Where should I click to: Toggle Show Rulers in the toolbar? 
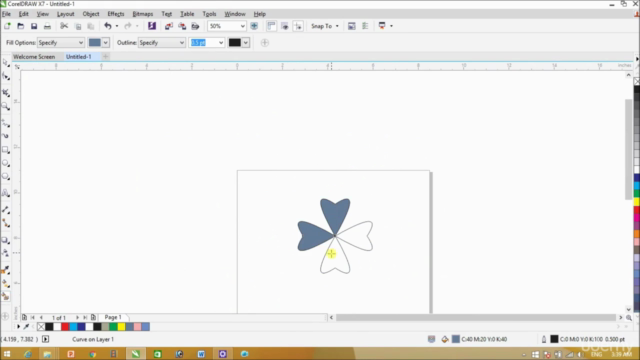(271, 26)
